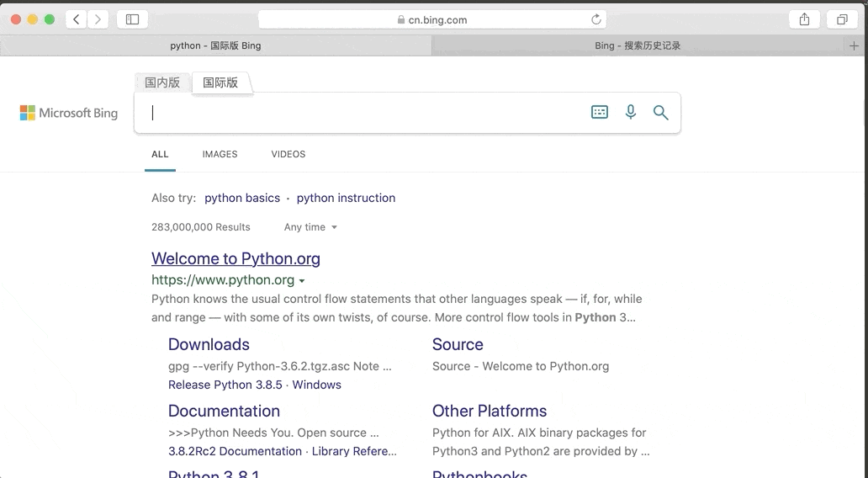Click the yellow minimize window button
This screenshot has height=478, width=868.
33,19
